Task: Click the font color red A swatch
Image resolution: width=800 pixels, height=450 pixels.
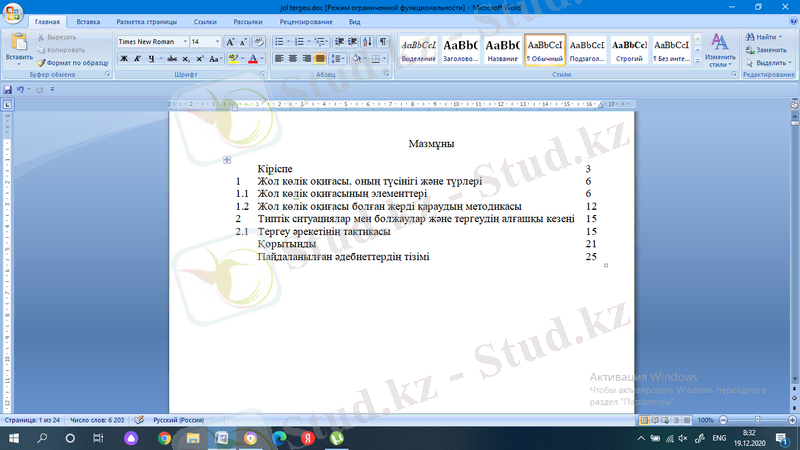Action: (252, 59)
